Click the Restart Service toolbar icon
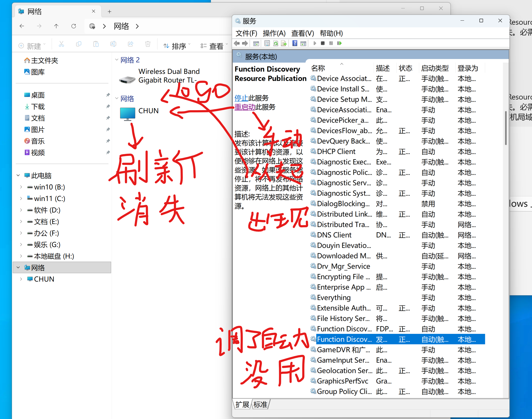 [x=340, y=43]
